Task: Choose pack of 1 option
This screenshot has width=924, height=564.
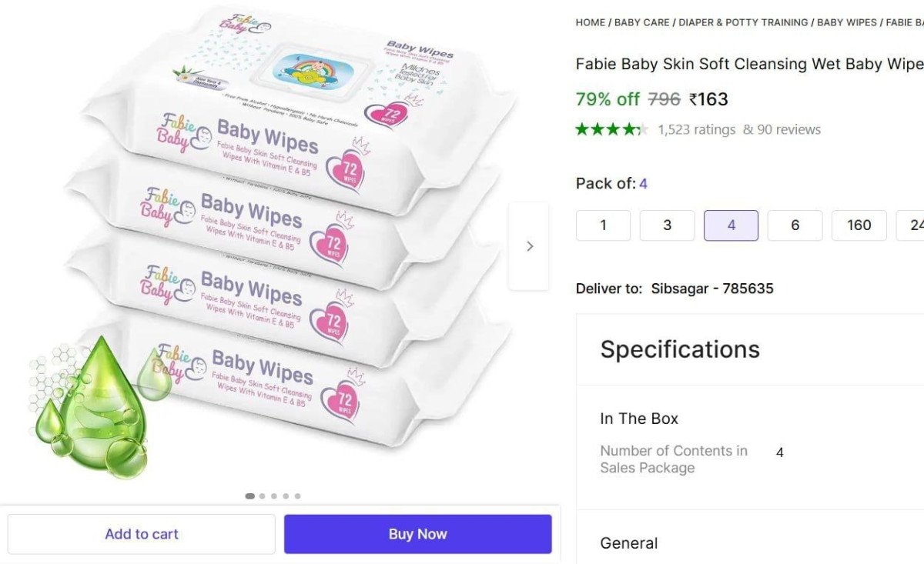Action: [603, 225]
